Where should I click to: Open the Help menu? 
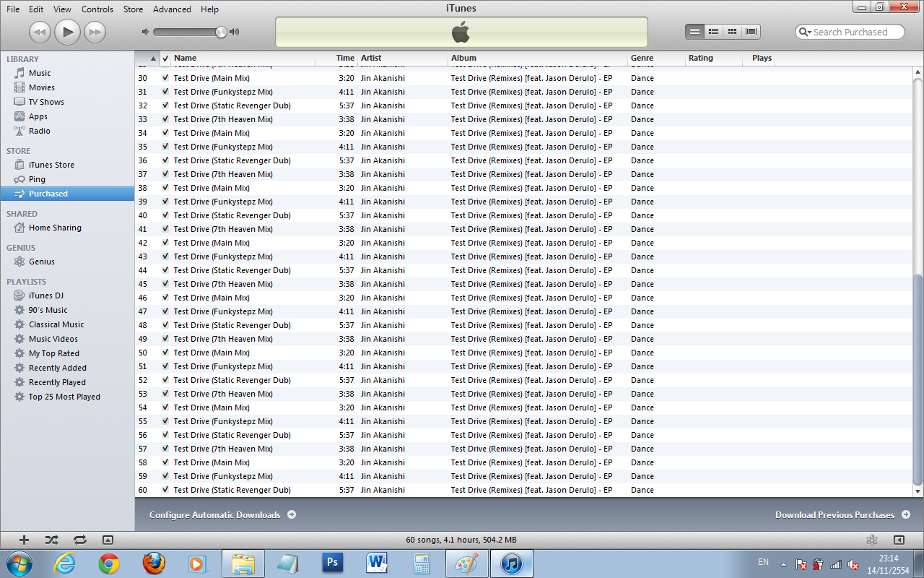click(x=209, y=9)
